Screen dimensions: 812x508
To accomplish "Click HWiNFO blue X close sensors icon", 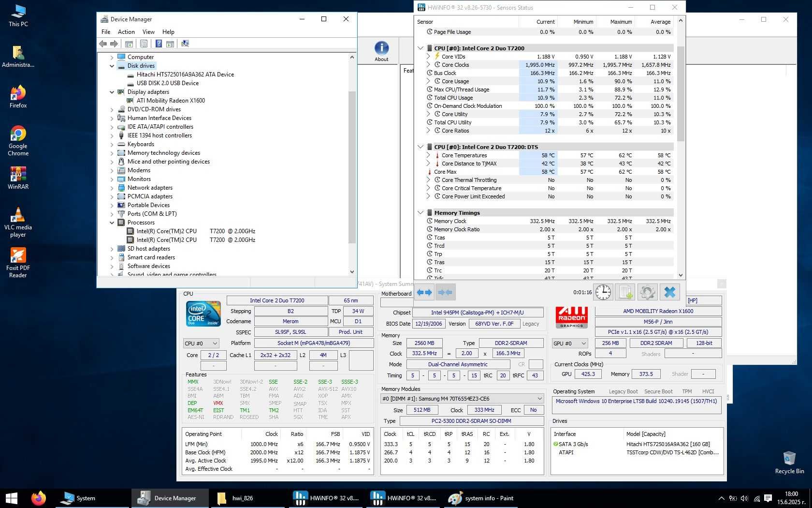I will [670, 292].
